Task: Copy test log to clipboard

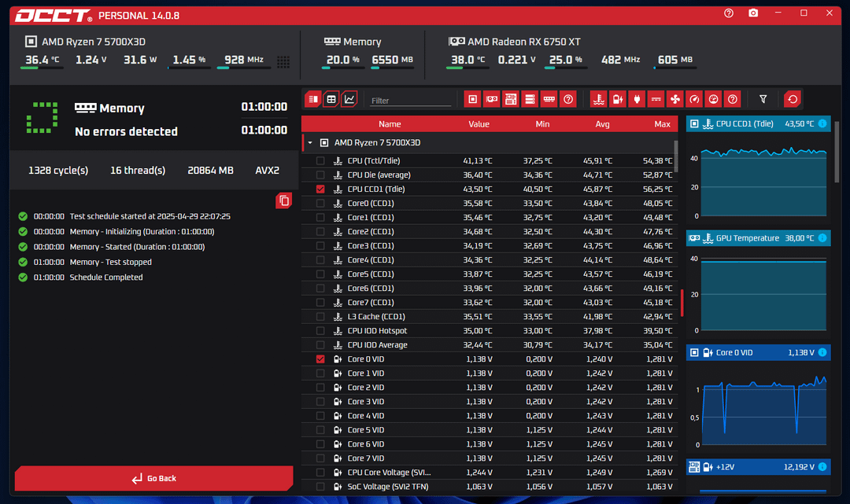Action: click(x=283, y=200)
